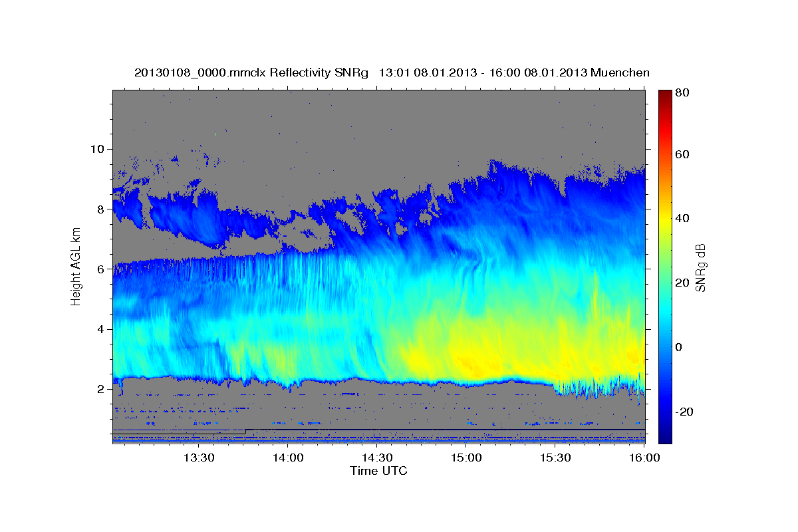Select the '15:00' time axis label

pos(466,458)
